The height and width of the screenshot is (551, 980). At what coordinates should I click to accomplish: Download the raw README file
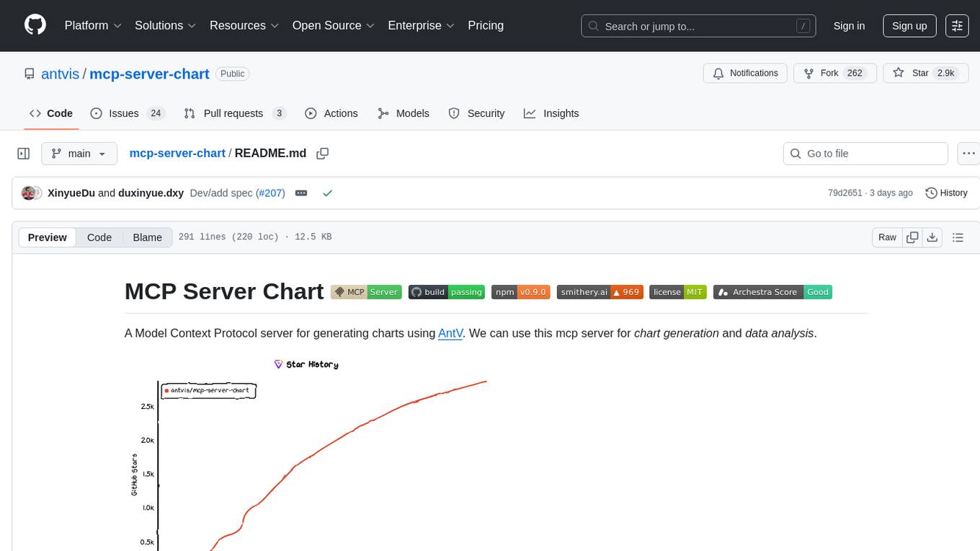(x=932, y=237)
